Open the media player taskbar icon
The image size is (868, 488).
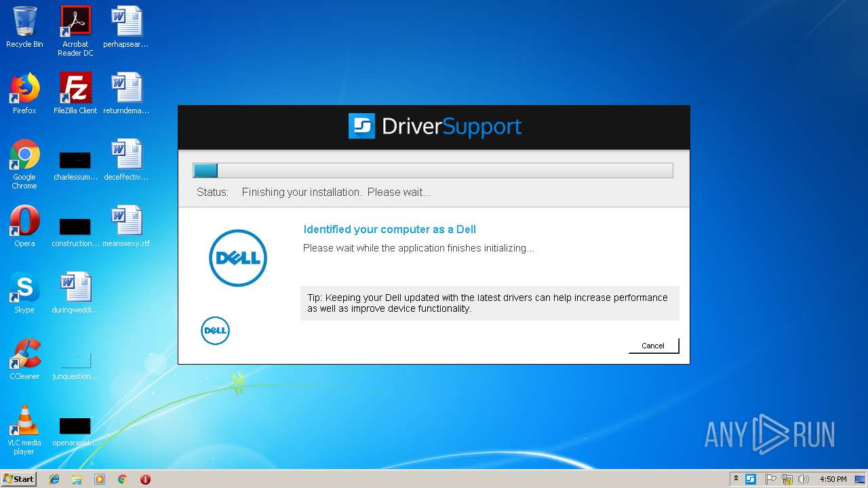[100, 479]
